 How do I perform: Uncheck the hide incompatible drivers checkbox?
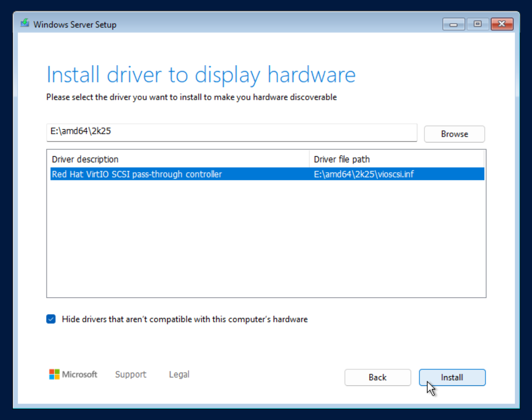click(51, 319)
